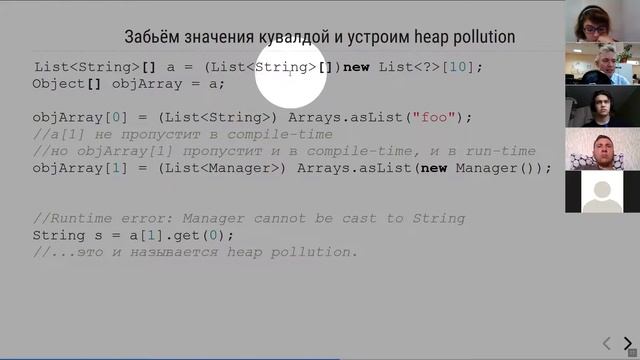This screenshot has width=640, height=360.
Task: Select the woman with glasses video thumbnail
Action: (x=602, y=21)
